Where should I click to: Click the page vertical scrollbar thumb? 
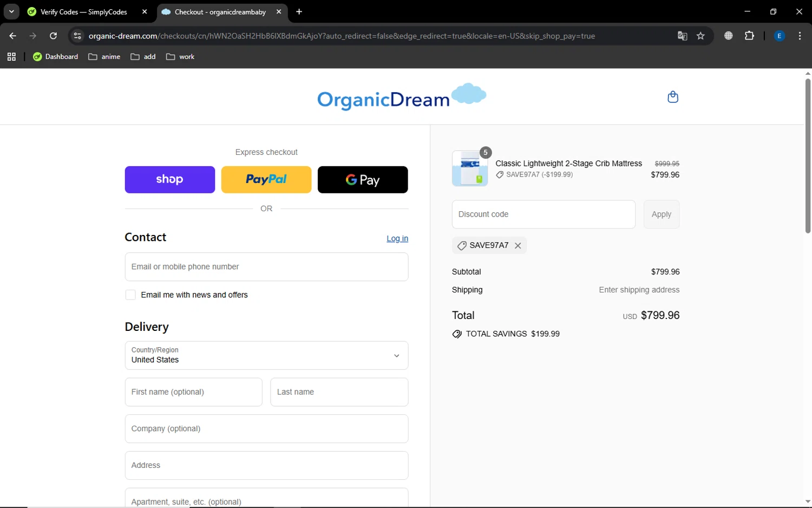pos(808,156)
